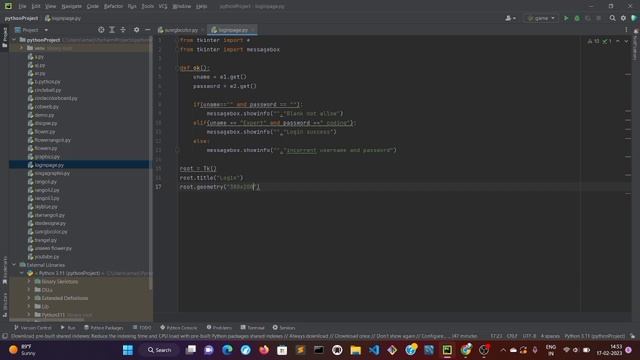
Task: Open the JetBrains Toolbox icon at far top right
Action: coord(634,18)
